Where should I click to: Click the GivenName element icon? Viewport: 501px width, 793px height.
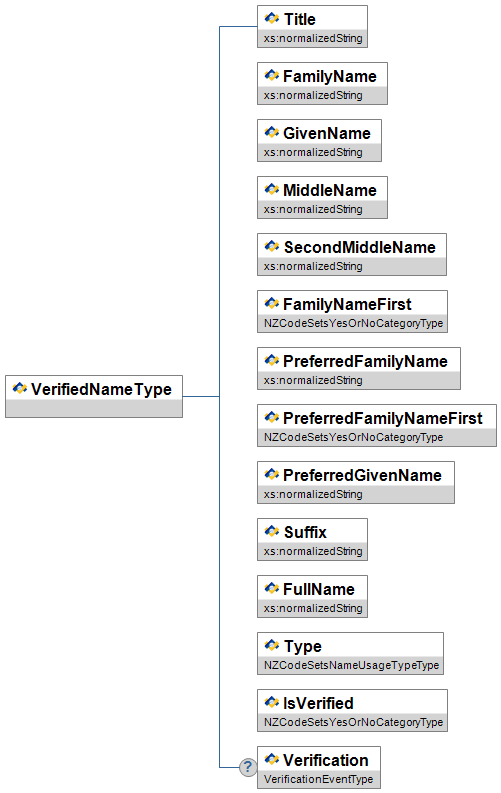[271, 133]
